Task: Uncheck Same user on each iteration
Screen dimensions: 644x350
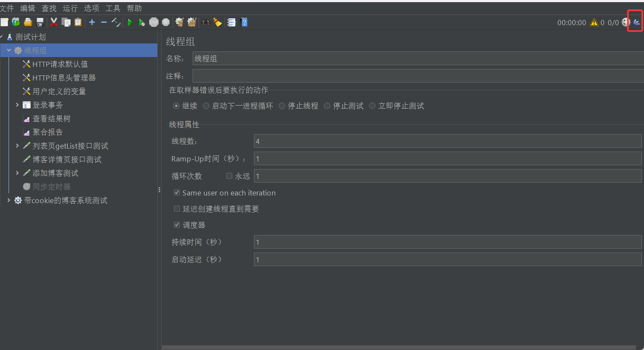Action: (177, 192)
